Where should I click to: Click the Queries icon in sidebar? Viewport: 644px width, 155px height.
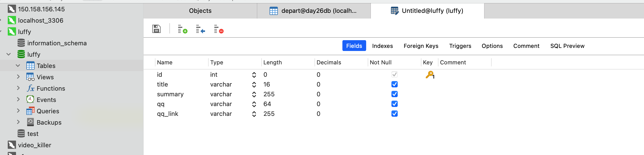(x=30, y=111)
